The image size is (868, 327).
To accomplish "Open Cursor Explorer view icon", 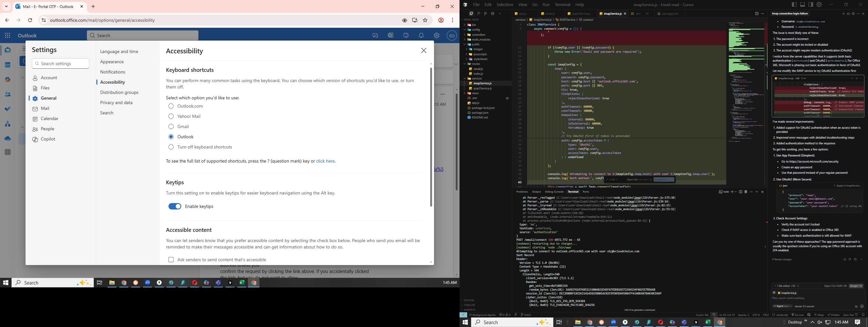I will pos(471,13).
